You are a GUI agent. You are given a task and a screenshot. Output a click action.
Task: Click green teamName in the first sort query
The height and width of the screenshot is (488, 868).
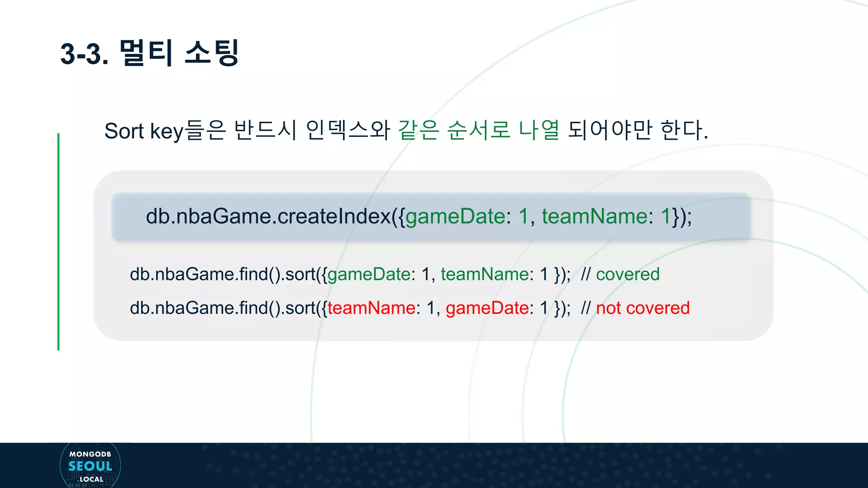point(484,274)
